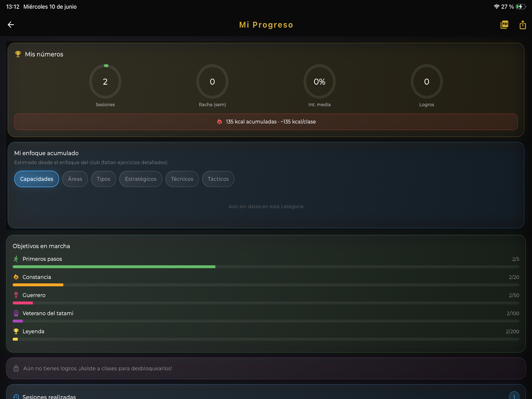The height and width of the screenshot is (399, 532).
Task: Open the Tácticos tab
Action: click(x=218, y=179)
